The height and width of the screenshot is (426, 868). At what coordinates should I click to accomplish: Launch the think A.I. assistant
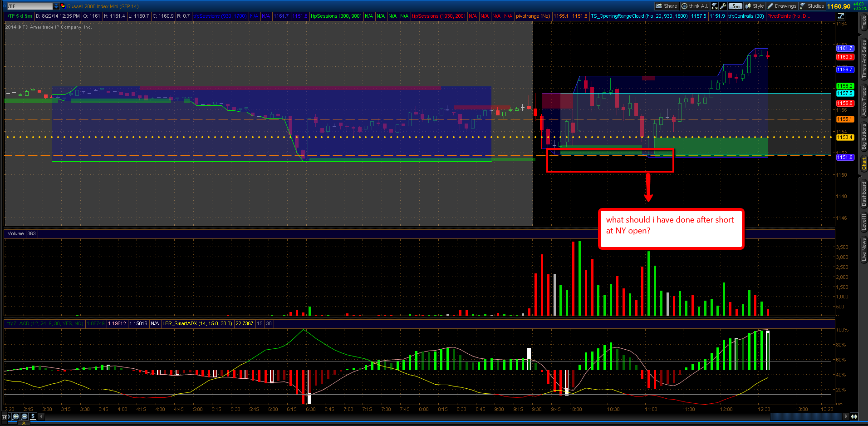[695, 6]
